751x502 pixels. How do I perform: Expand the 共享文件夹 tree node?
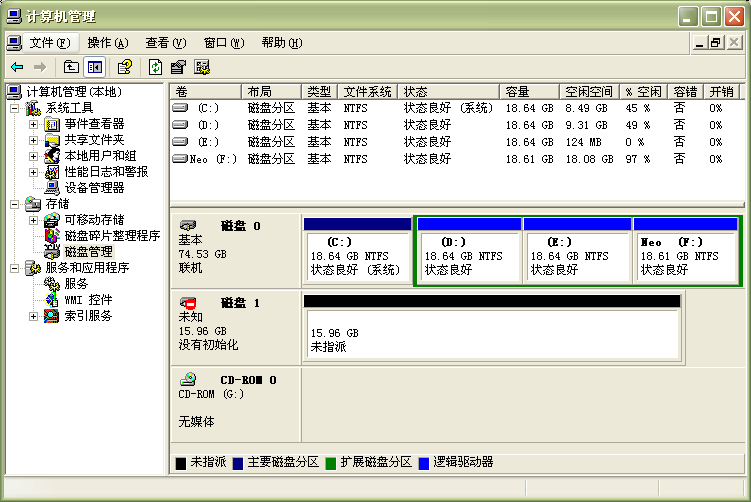33,140
